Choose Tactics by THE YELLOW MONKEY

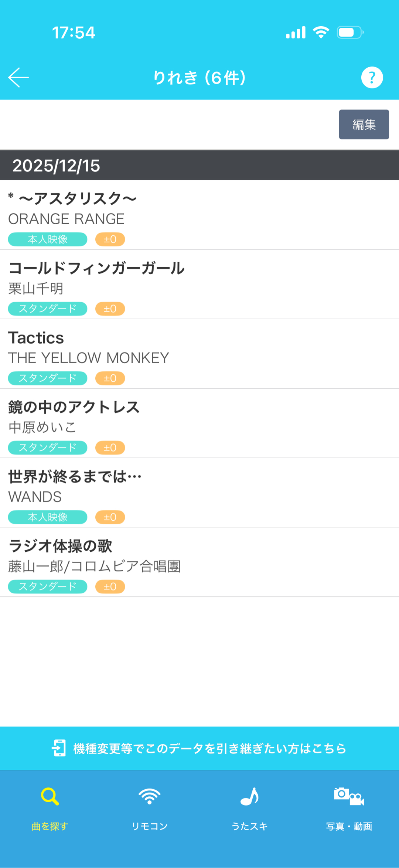(x=36, y=338)
